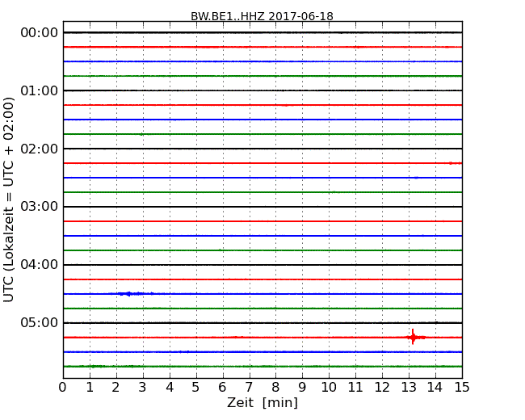Click x-axis tick label 6
The image size is (525, 420).
pyautogui.click(x=223, y=388)
